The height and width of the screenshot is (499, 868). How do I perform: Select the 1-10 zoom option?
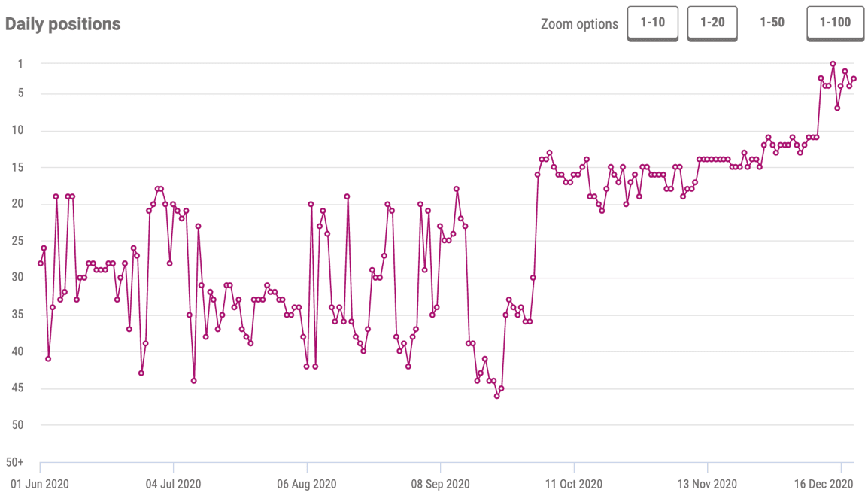pyautogui.click(x=653, y=23)
